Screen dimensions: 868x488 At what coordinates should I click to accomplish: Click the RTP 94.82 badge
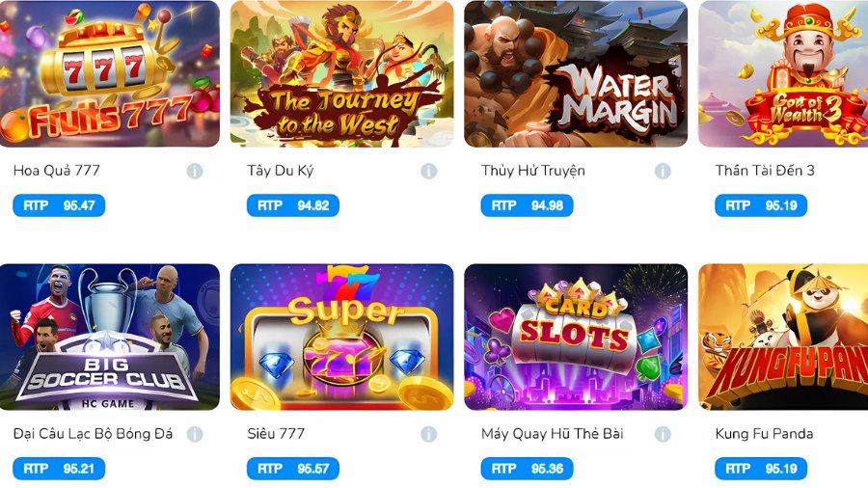293,205
